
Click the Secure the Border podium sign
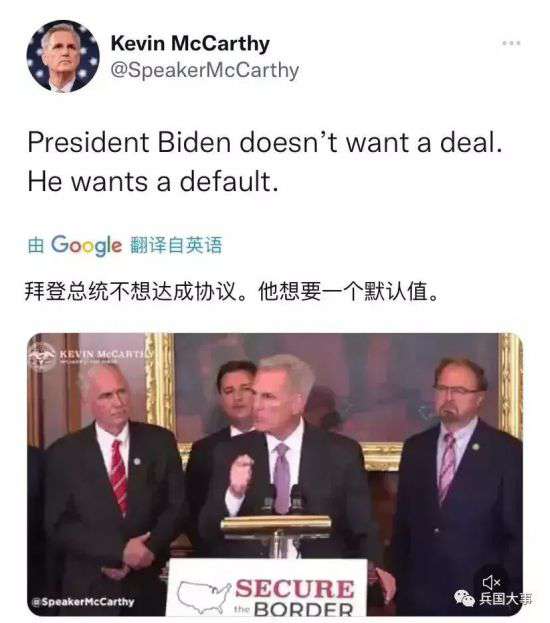click(x=268, y=587)
